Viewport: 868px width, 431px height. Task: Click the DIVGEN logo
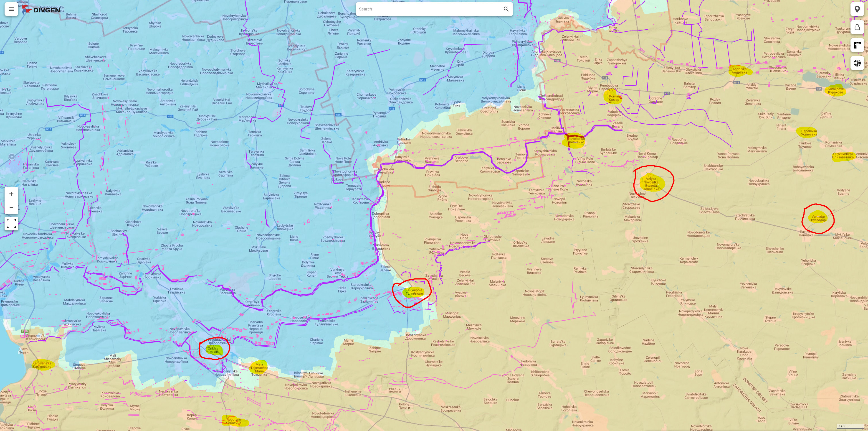41,9
